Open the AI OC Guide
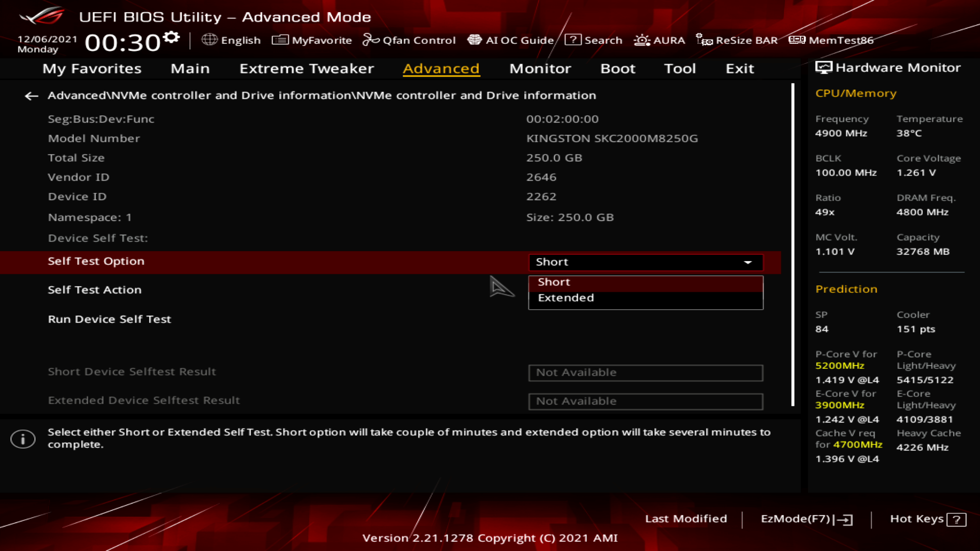 510,40
